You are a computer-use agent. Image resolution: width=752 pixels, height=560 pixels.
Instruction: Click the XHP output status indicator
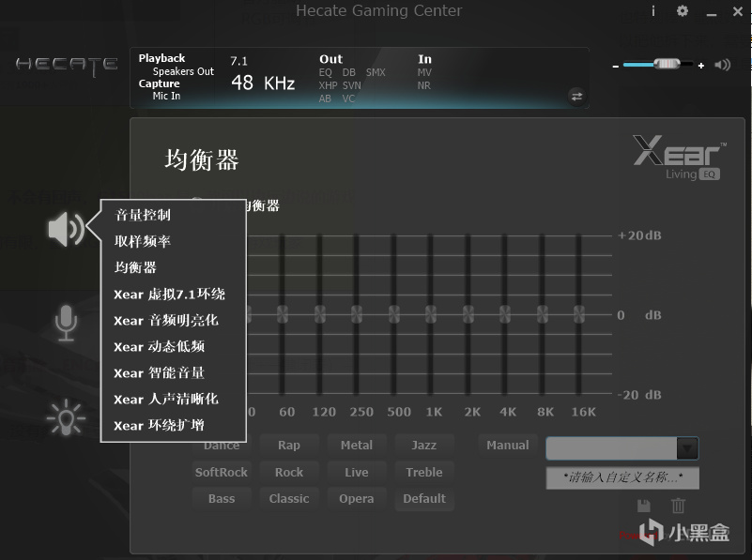(x=328, y=85)
